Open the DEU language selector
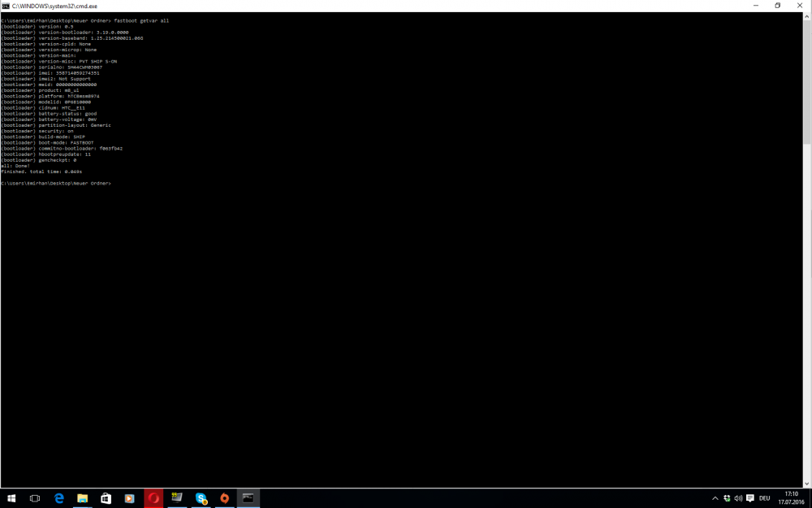 coord(765,497)
